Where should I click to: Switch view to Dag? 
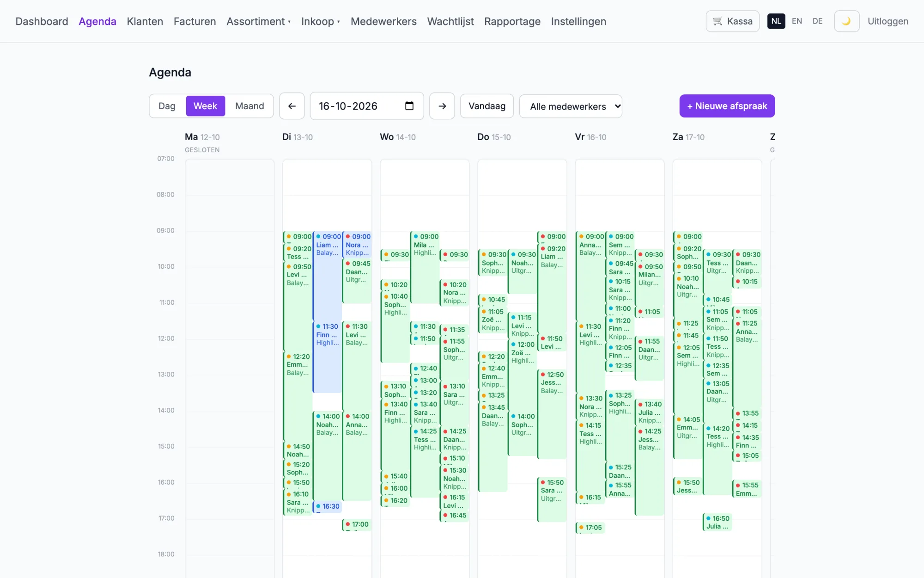(167, 106)
